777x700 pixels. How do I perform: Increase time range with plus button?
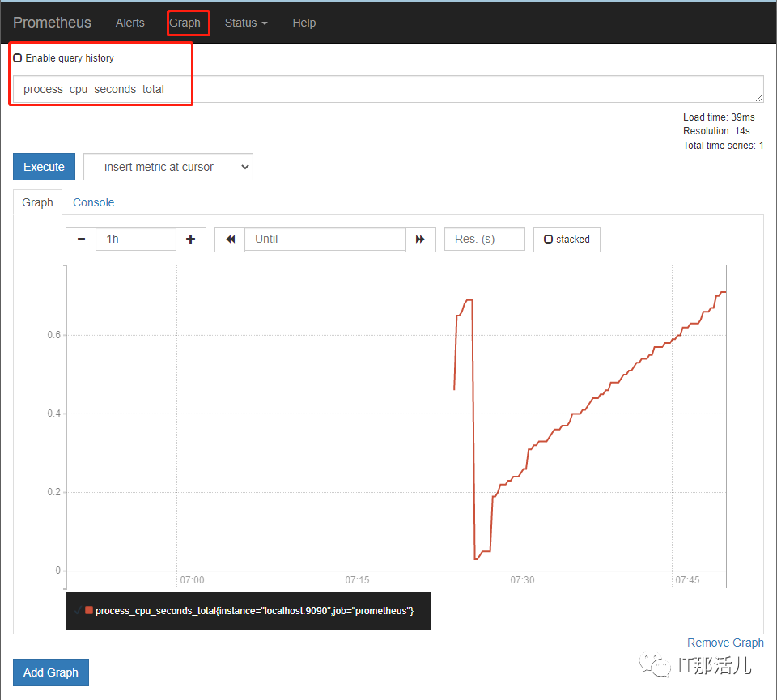click(191, 240)
